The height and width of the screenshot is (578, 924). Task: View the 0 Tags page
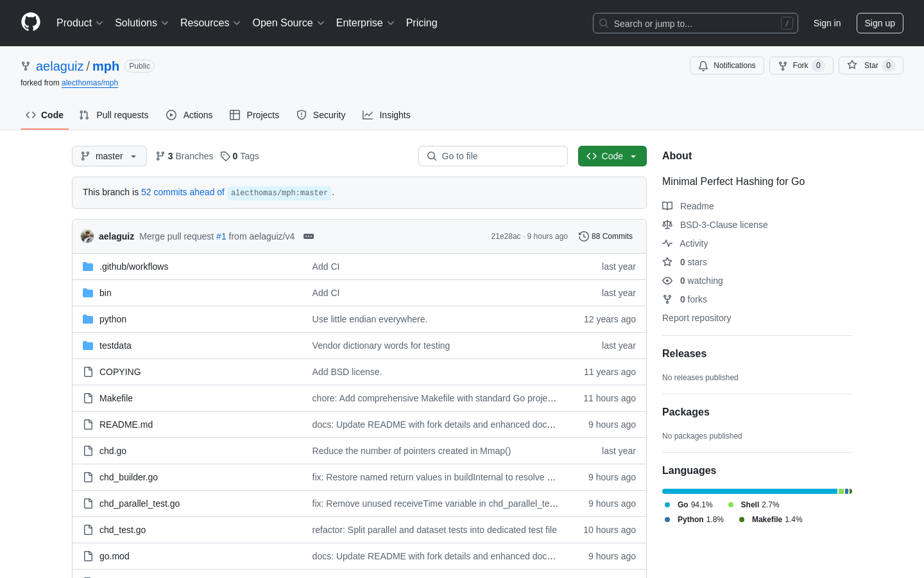[x=240, y=156]
